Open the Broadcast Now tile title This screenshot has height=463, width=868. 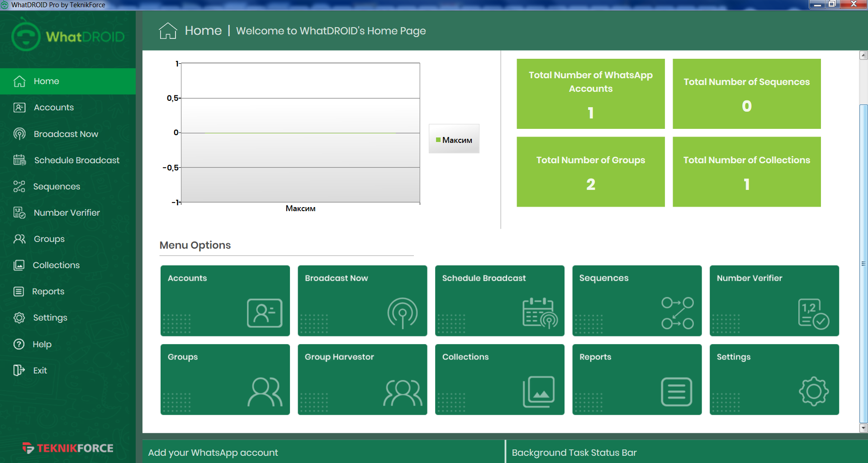(337, 278)
